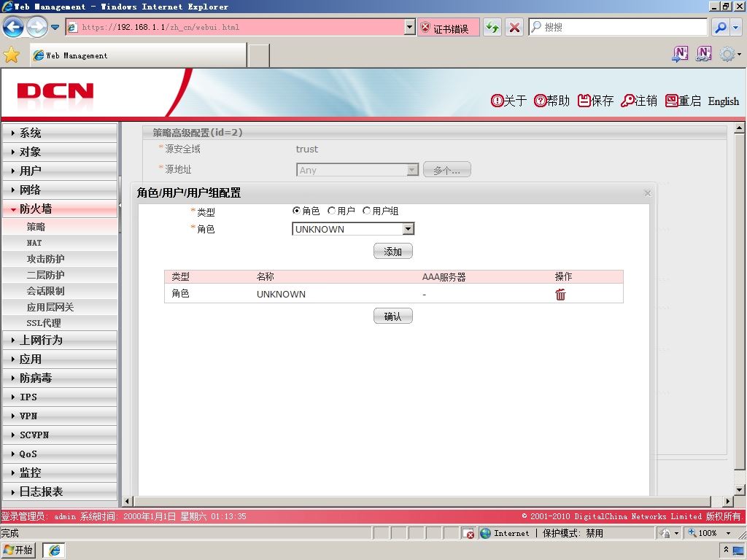747x560 pixels.
Task: Select the 角色 radio button
Action: (x=297, y=211)
